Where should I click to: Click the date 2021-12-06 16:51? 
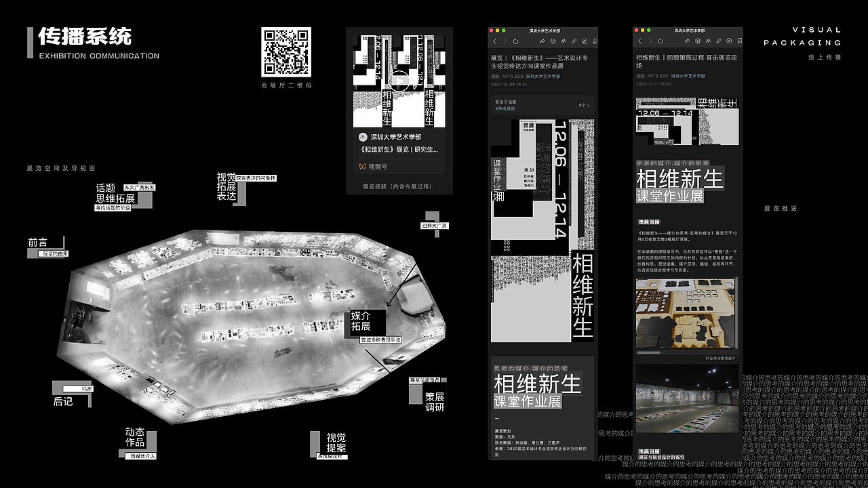[x=509, y=85]
